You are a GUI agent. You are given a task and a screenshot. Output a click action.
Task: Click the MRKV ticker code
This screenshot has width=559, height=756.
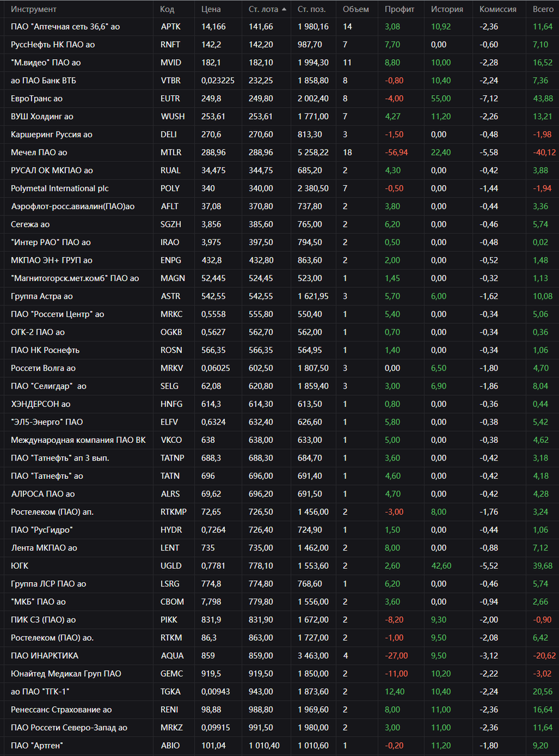pyautogui.click(x=171, y=368)
